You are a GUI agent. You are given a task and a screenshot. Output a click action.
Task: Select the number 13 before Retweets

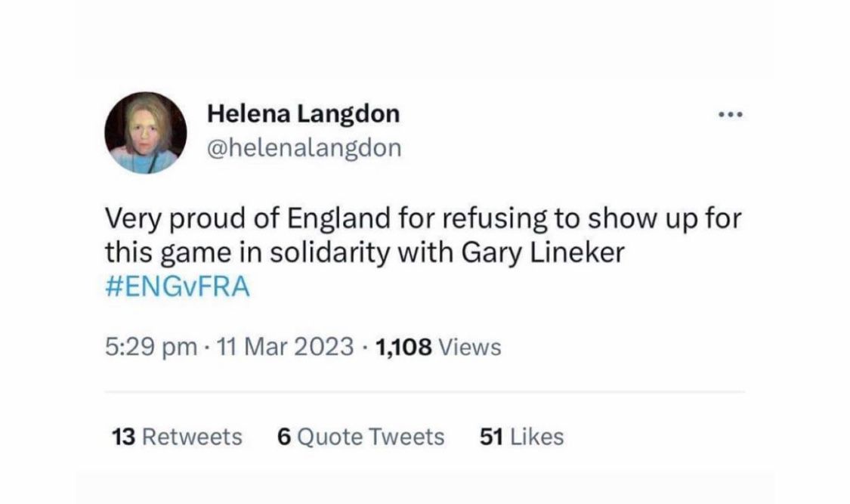click(x=123, y=437)
